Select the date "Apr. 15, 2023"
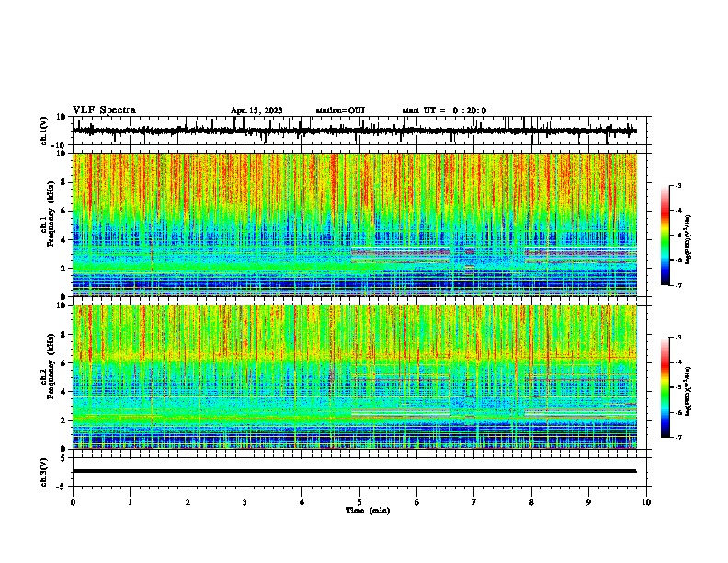728x563 pixels. click(256, 110)
